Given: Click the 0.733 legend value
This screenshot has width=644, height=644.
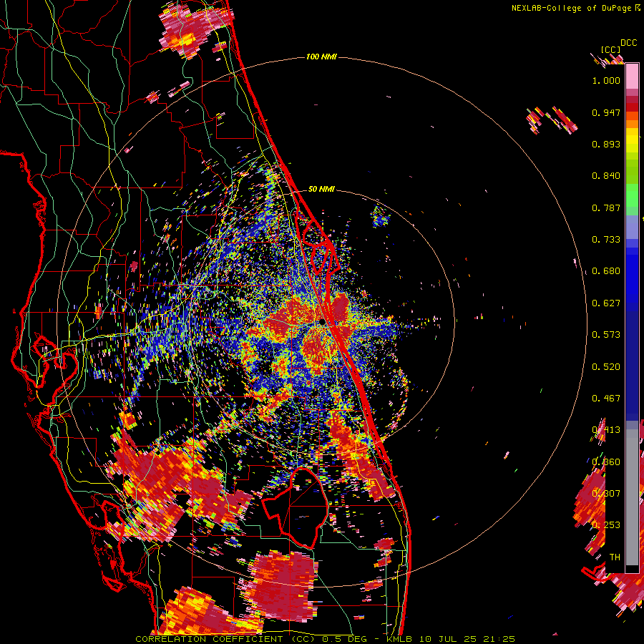Looking at the screenshot, I should coord(606,240).
